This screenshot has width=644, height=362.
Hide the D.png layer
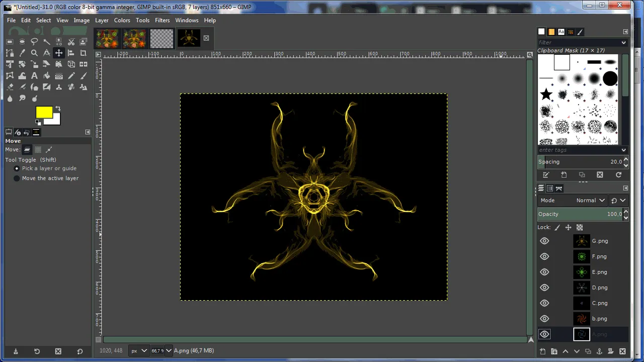(544, 288)
